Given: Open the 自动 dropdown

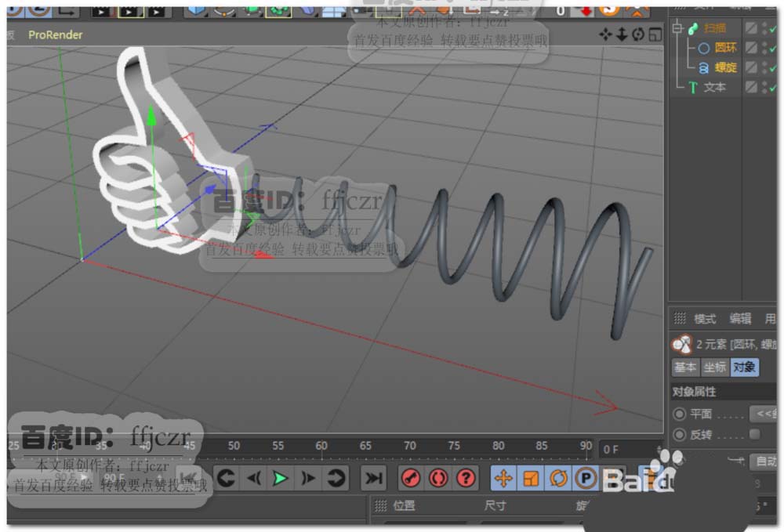Looking at the screenshot, I should 763,461.
